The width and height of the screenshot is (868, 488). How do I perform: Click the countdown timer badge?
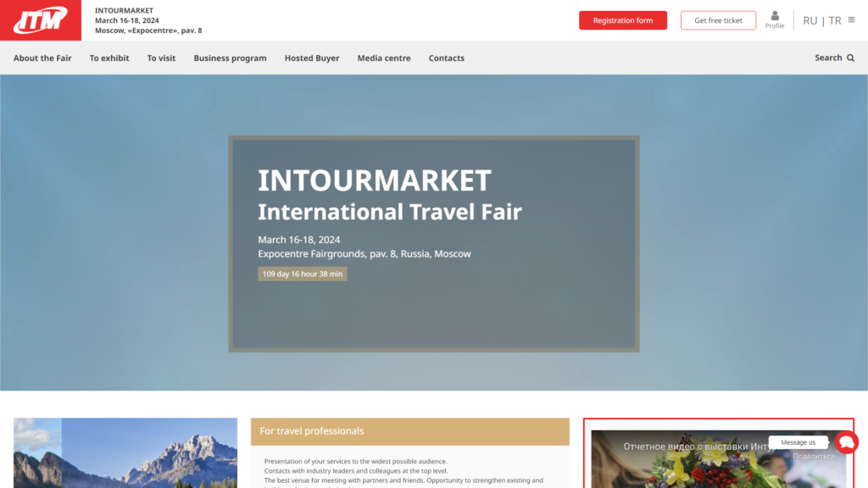tap(303, 274)
